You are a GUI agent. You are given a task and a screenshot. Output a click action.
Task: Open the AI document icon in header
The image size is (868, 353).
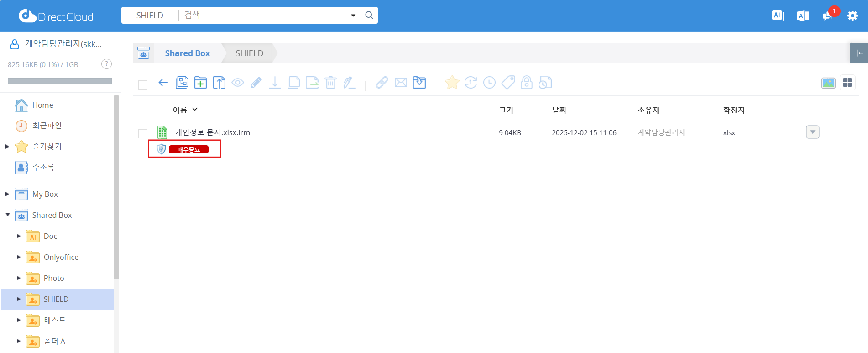click(x=778, y=16)
